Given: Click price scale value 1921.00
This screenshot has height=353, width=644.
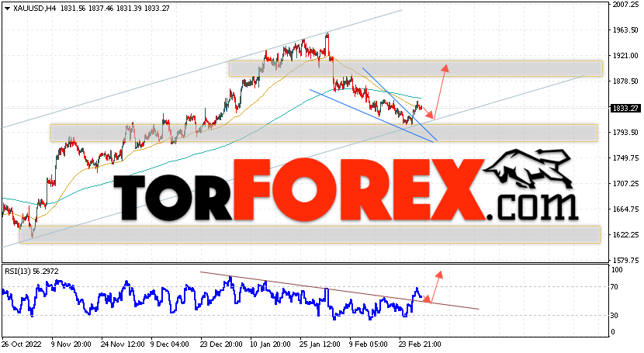Looking at the screenshot, I should click(625, 55).
